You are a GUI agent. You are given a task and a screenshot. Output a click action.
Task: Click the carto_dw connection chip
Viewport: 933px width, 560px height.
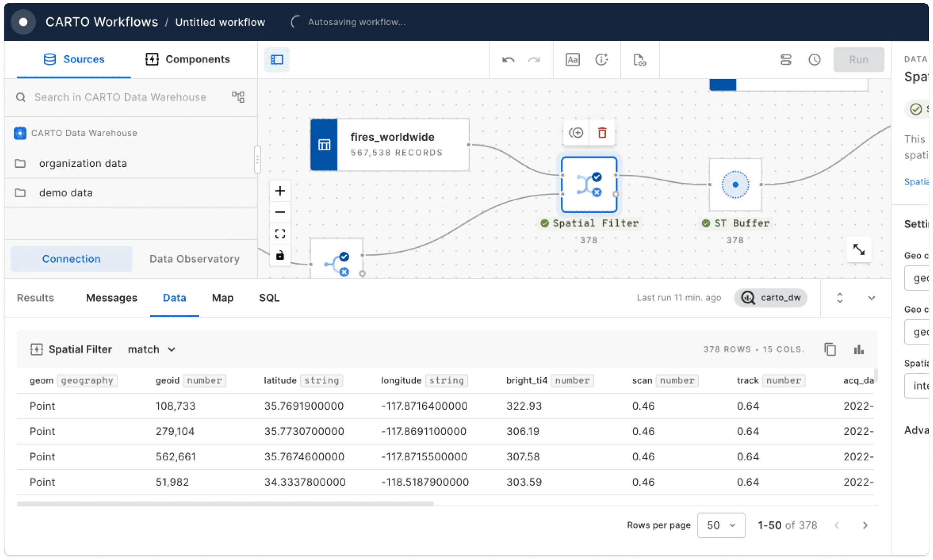point(770,298)
